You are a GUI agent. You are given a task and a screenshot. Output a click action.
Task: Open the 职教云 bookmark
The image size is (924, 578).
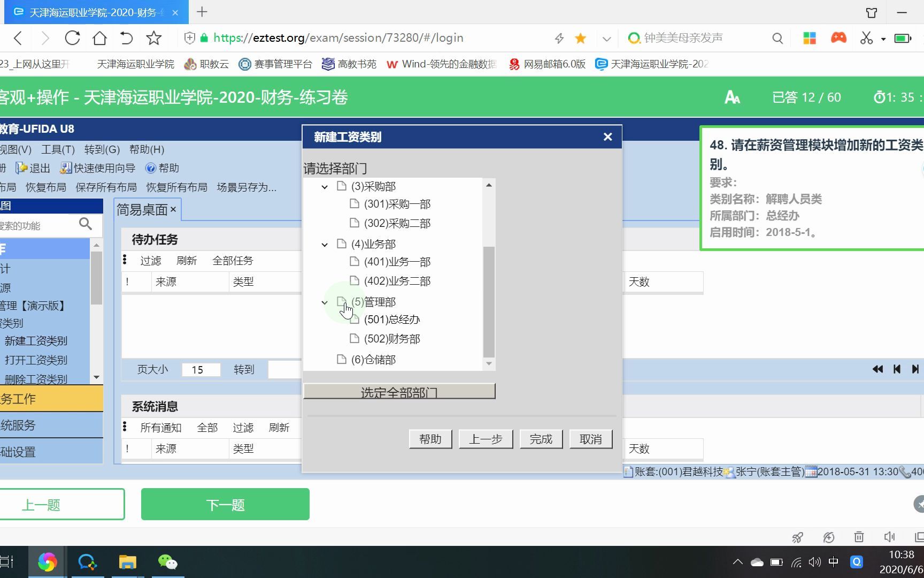(206, 64)
